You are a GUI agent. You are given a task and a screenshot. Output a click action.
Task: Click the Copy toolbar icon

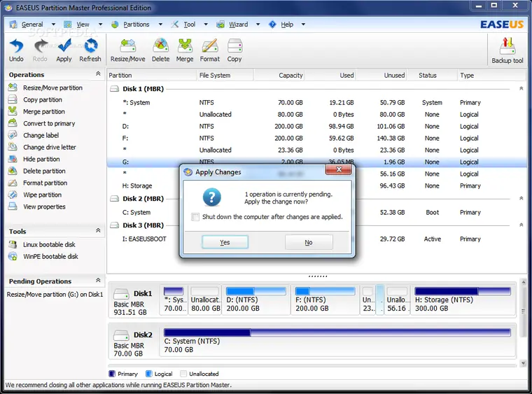tap(234, 48)
